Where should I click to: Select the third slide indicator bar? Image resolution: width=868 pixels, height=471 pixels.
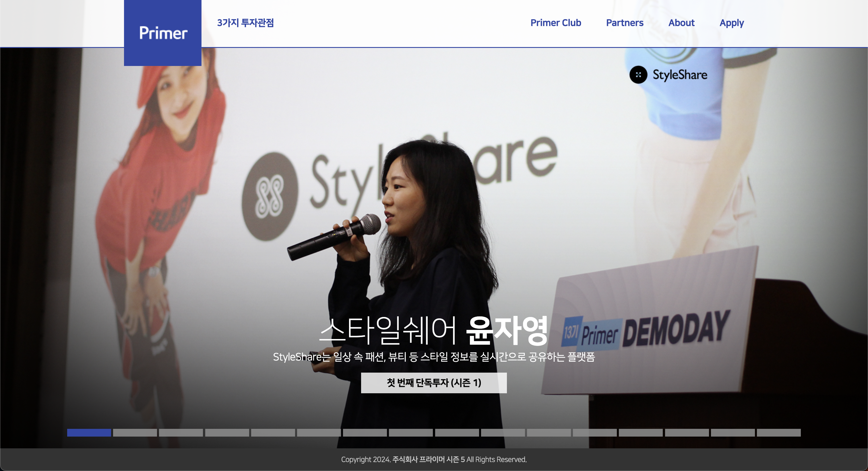click(181, 432)
